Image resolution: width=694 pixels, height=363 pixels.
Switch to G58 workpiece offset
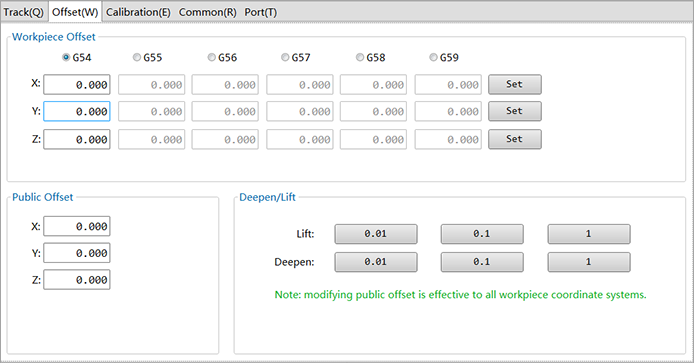coord(370,58)
